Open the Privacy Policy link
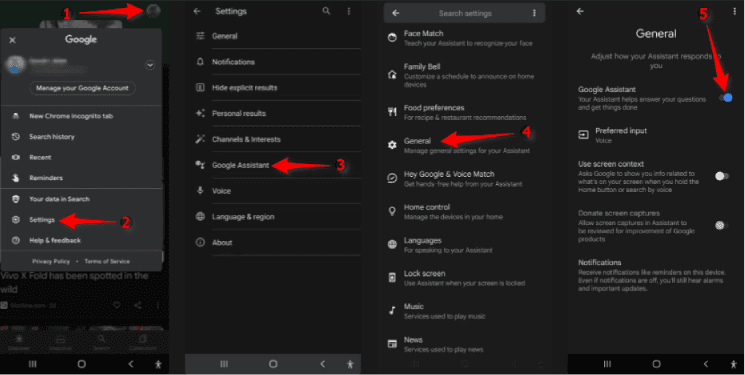The width and height of the screenshot is (745, 375). [51, 261]
